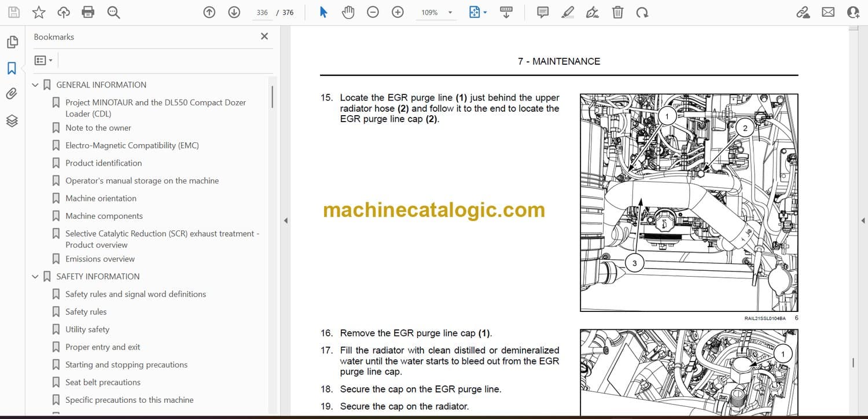Click the page number input field

pos(262,12)
